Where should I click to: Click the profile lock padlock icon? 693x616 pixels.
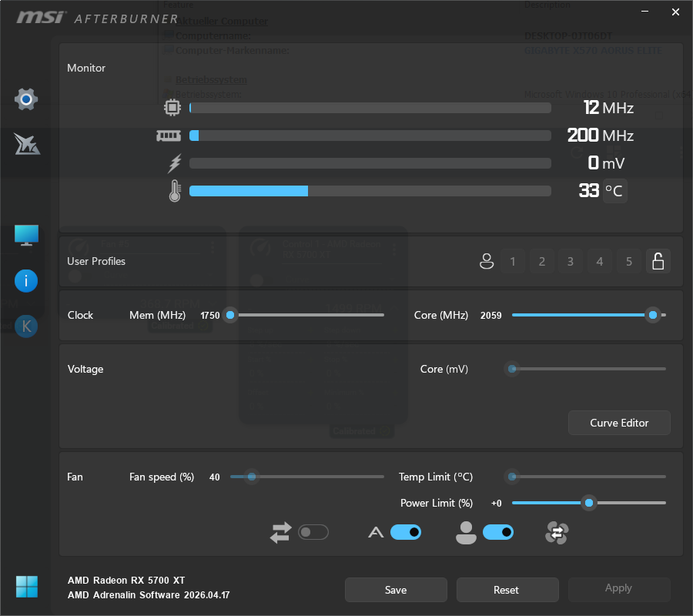[658, 261]
